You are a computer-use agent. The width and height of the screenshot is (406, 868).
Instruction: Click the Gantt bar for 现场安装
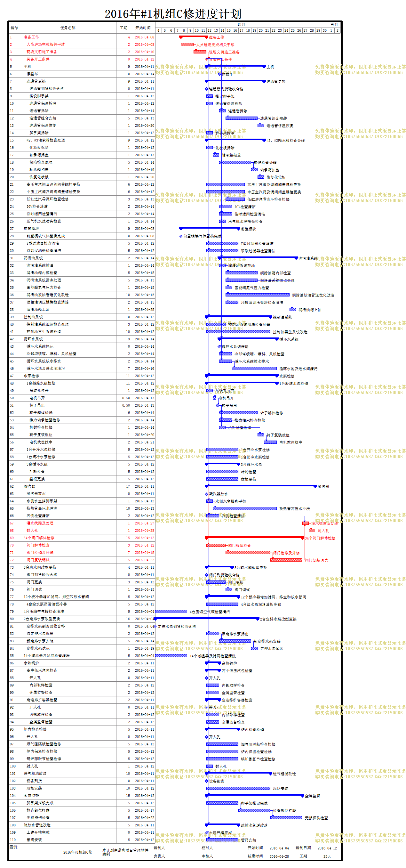click(x=238, y=789)
